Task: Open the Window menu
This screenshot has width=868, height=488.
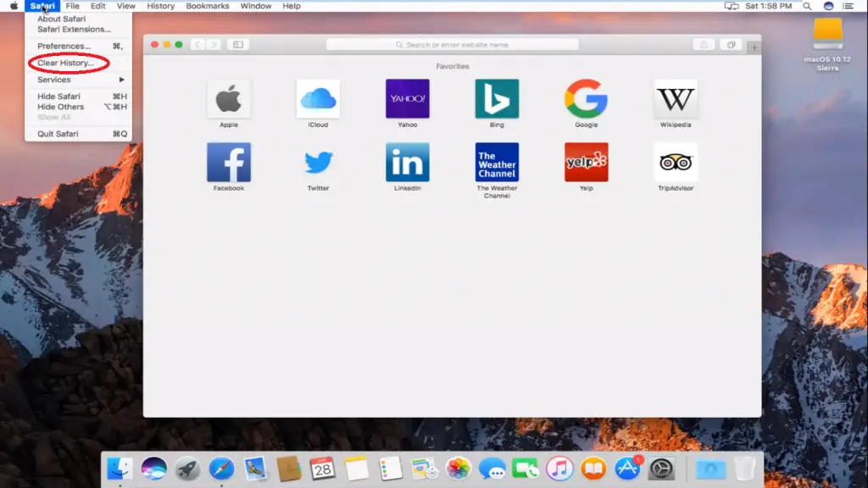Action: [256, 6]
